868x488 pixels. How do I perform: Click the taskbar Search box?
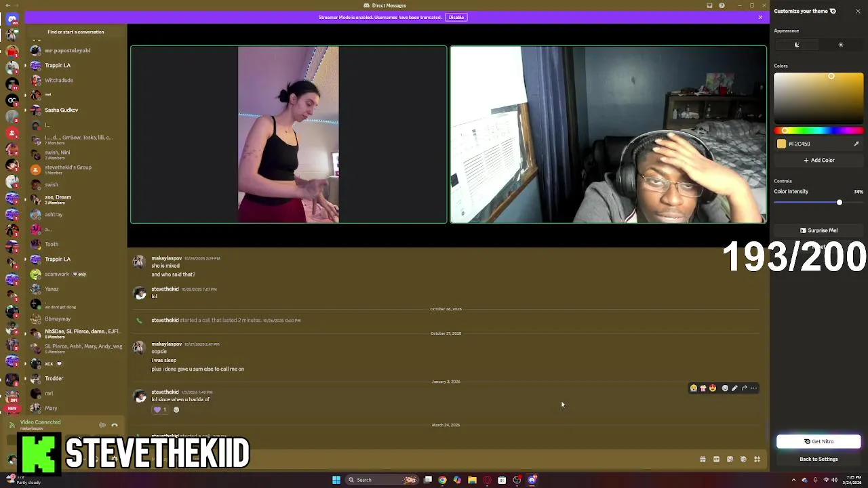click(x=382, y=480)
